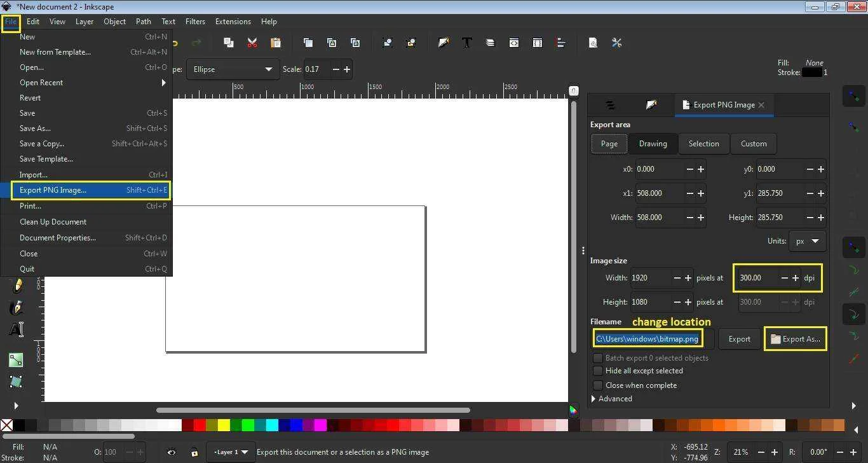The height and width of the screenshot is (463, 868).
Task: Expand snap bar overflow arrow at bottom right
Action: (x=853, y=405)
